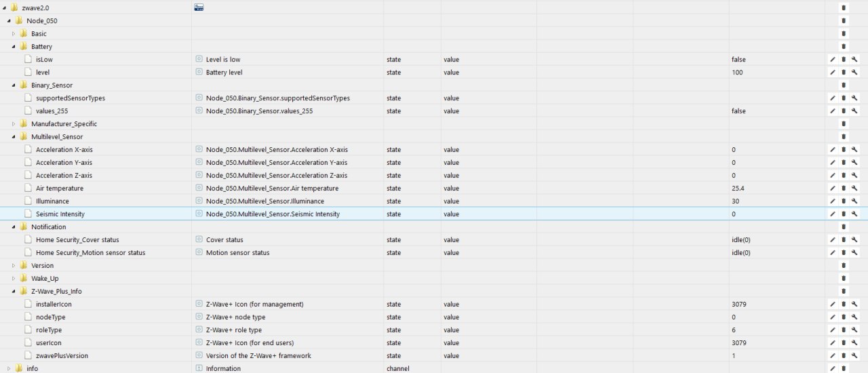Viewport: 868px width, 373px height.
Task: Select Home Security_Motion sensor status item
Action: click(90, 253)
